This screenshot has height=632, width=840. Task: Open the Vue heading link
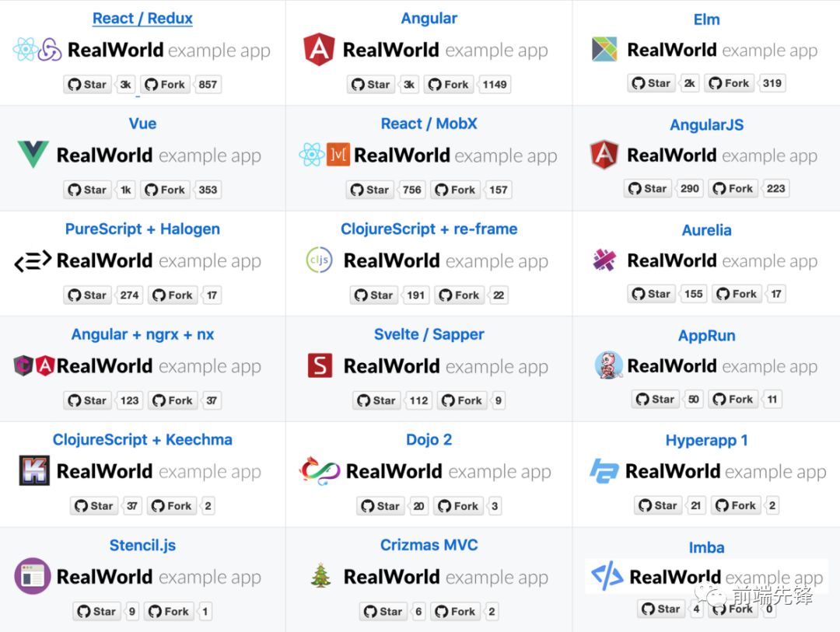click(x=142, y=124)
